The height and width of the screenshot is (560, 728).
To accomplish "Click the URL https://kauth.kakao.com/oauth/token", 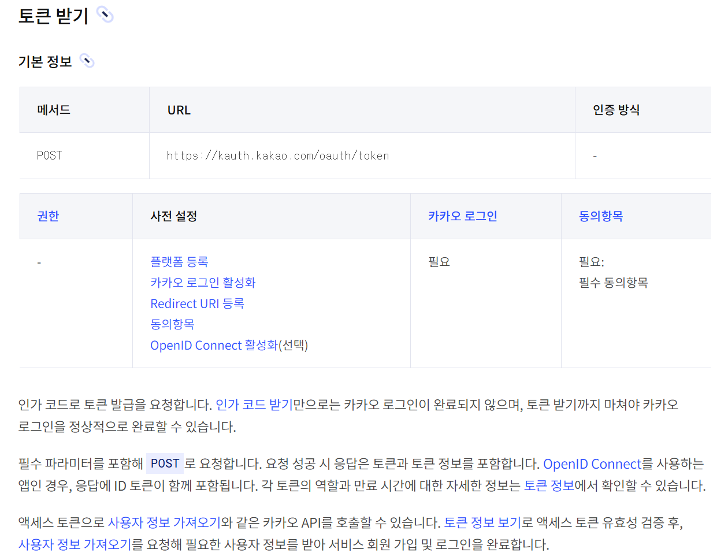I will 278,155.
